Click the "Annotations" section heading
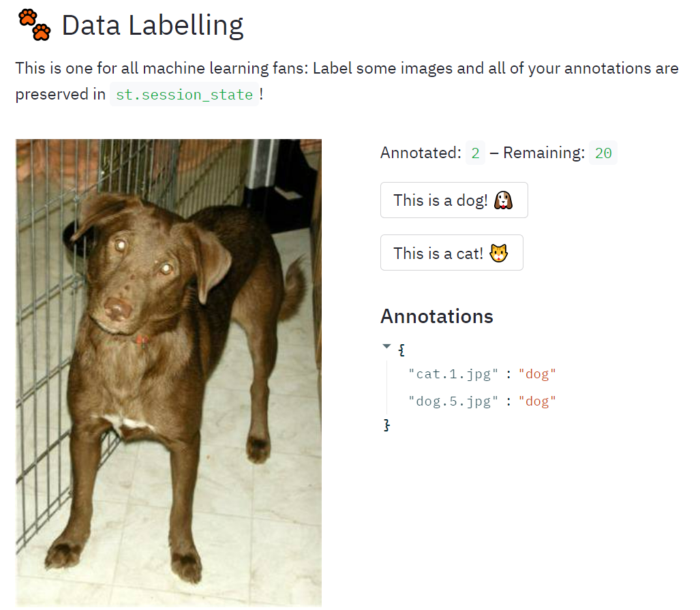The image size is (700, 610). 436,316
